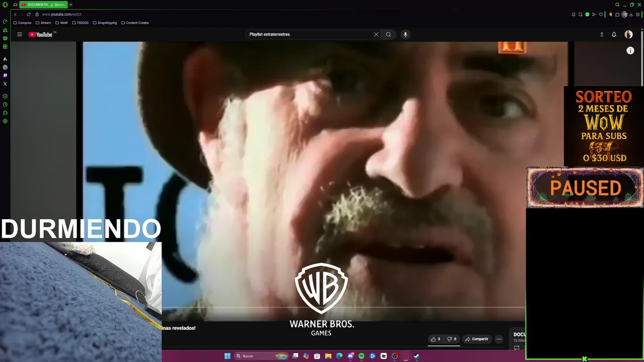Click taskbar Buscar search box

pyautogui.click(x=262, y=356)
